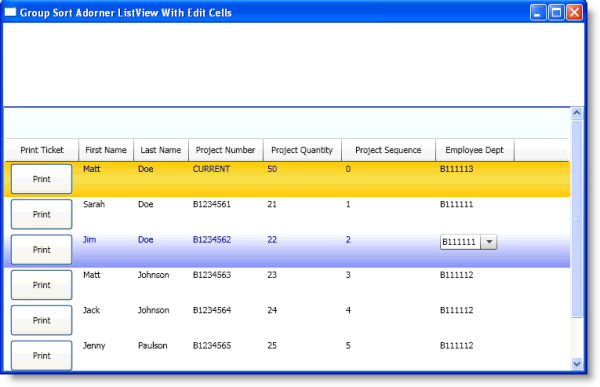This screenshot has height=387, width=600.
Task: Print the ticket for Jim Doe
Action: [x=41, y=250]
